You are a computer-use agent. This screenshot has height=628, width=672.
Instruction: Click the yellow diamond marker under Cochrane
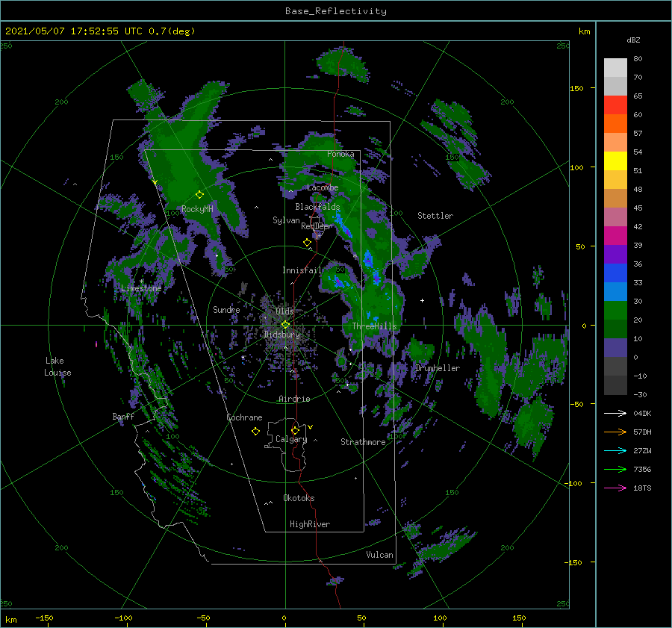coord(256,432)
